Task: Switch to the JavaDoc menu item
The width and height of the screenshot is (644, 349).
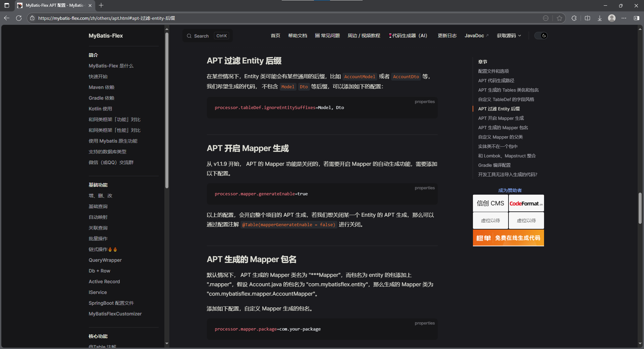Action: tap(474, 36)
